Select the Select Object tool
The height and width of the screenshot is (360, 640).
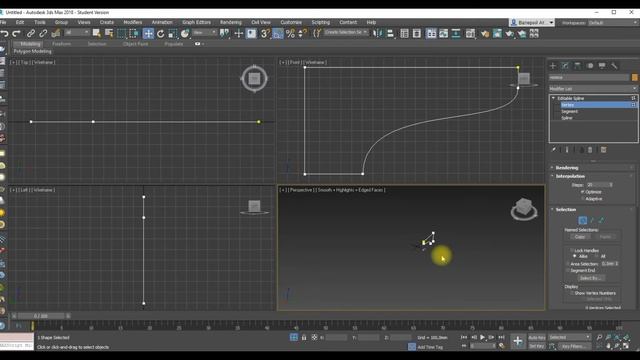(96, 33)
